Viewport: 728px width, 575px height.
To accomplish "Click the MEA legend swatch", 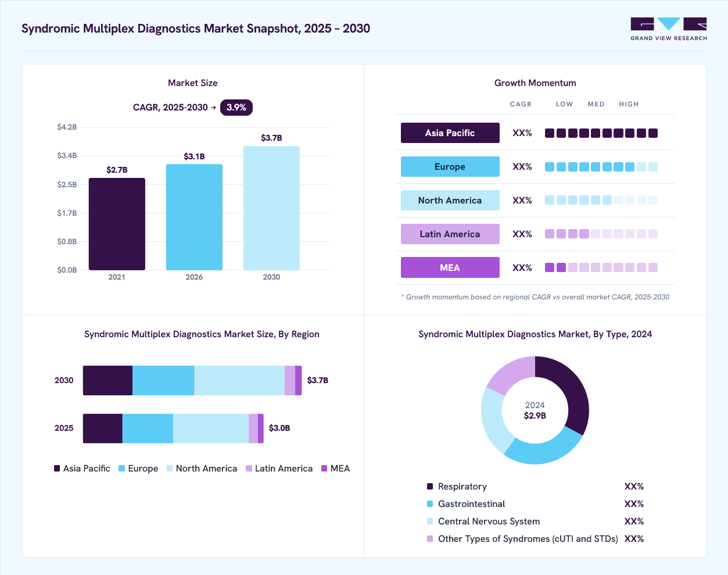I will click(324, 469).
